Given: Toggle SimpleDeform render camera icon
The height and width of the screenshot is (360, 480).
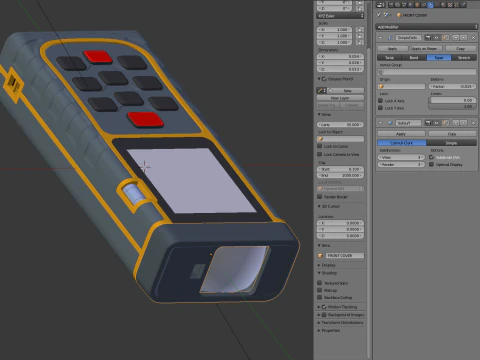Looking at the screenshot, I should 428,37.
